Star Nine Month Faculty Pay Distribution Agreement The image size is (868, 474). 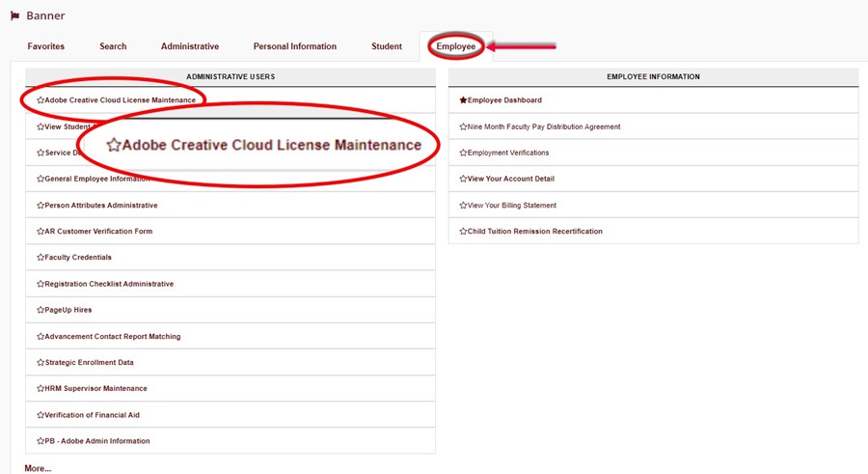463,127
